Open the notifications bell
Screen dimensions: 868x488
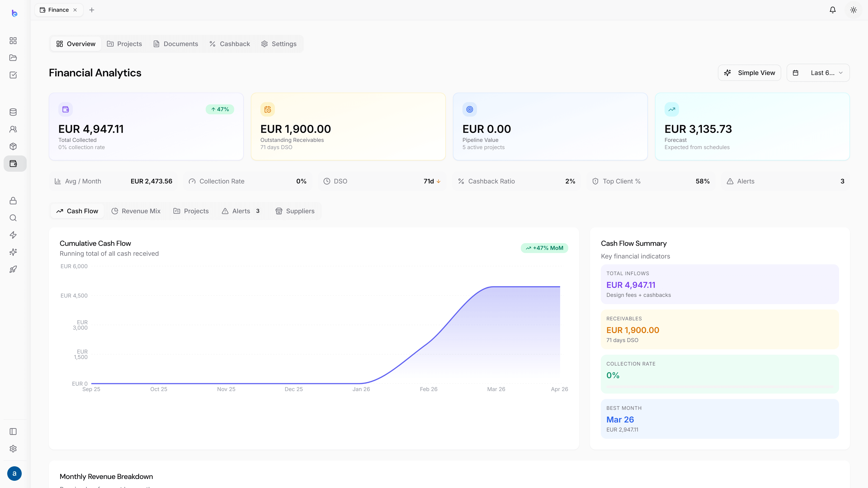(833, 10)
